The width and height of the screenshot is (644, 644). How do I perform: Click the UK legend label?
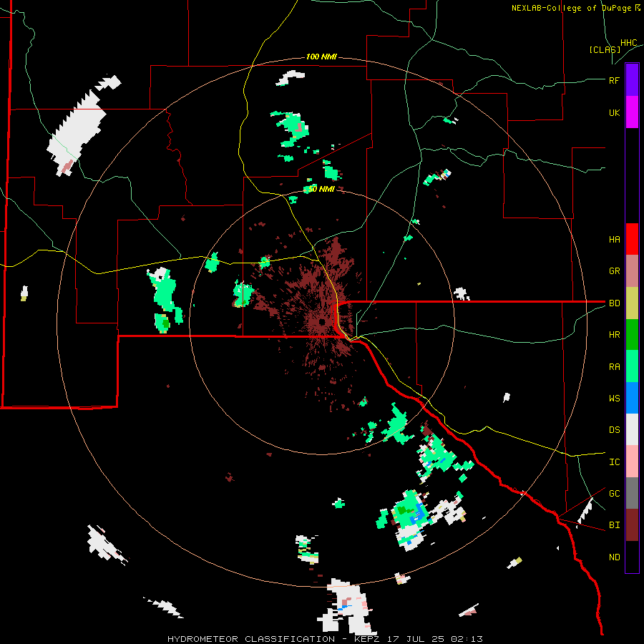614,112
